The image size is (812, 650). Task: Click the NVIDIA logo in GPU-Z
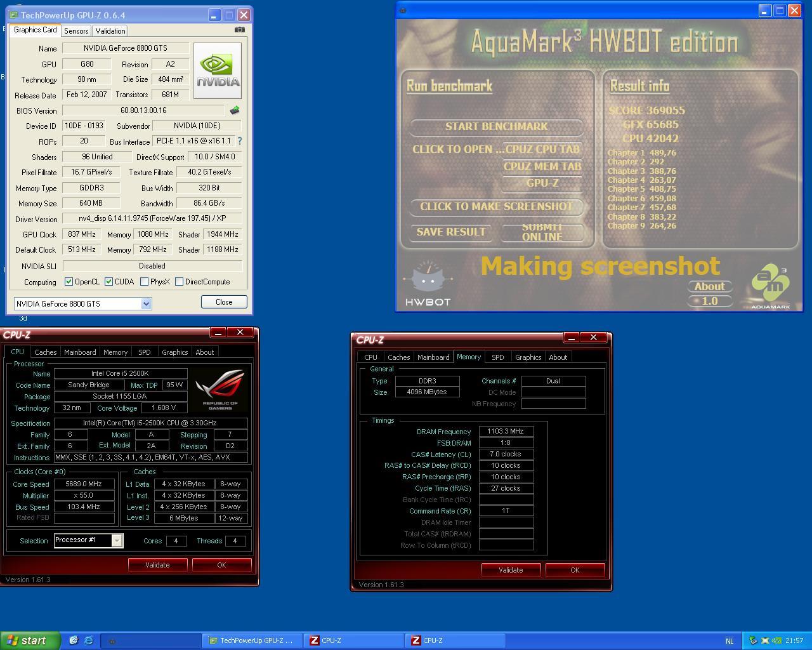tap(217, 70)
